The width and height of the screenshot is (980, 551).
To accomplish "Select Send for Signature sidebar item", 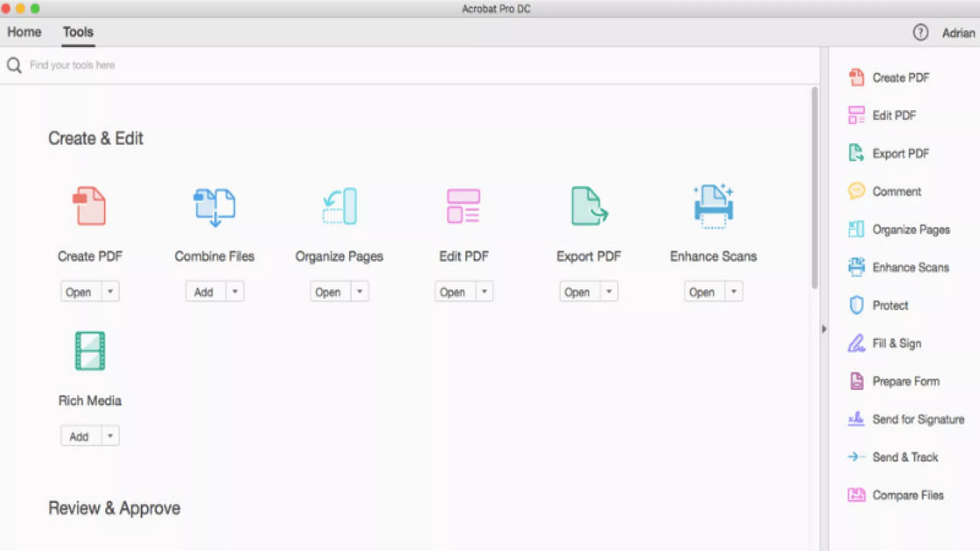I will 918,419.
